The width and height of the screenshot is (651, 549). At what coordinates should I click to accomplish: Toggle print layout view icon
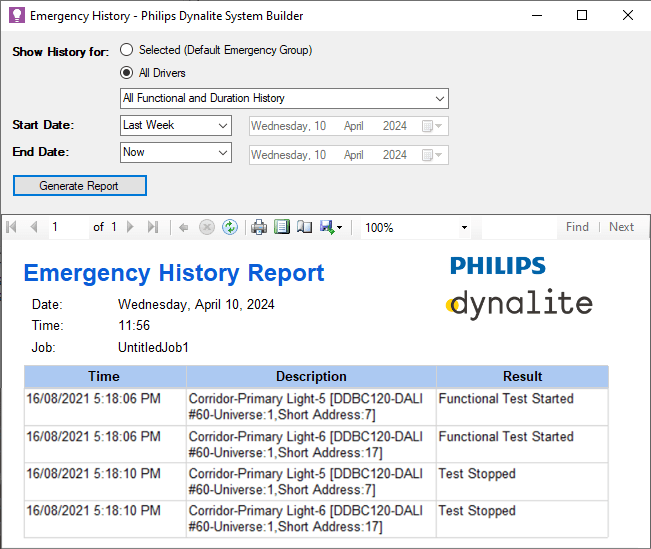[282, 227]
